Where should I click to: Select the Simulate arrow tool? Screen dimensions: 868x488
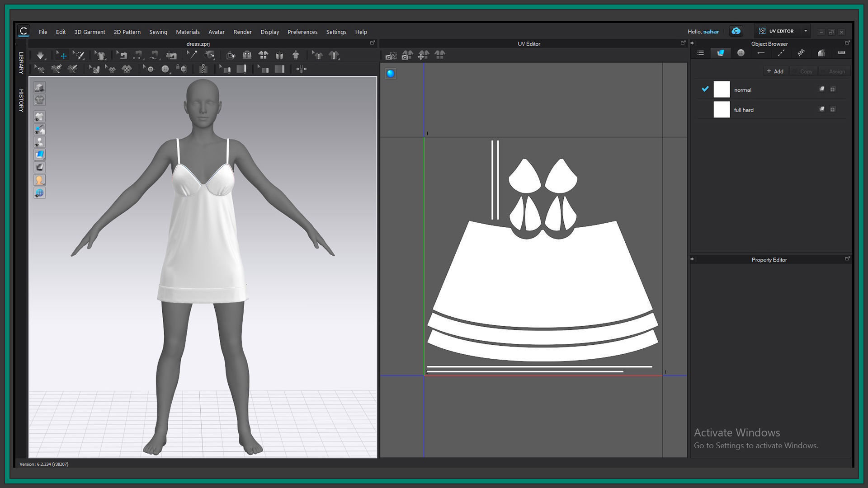[x=40, y=56]
